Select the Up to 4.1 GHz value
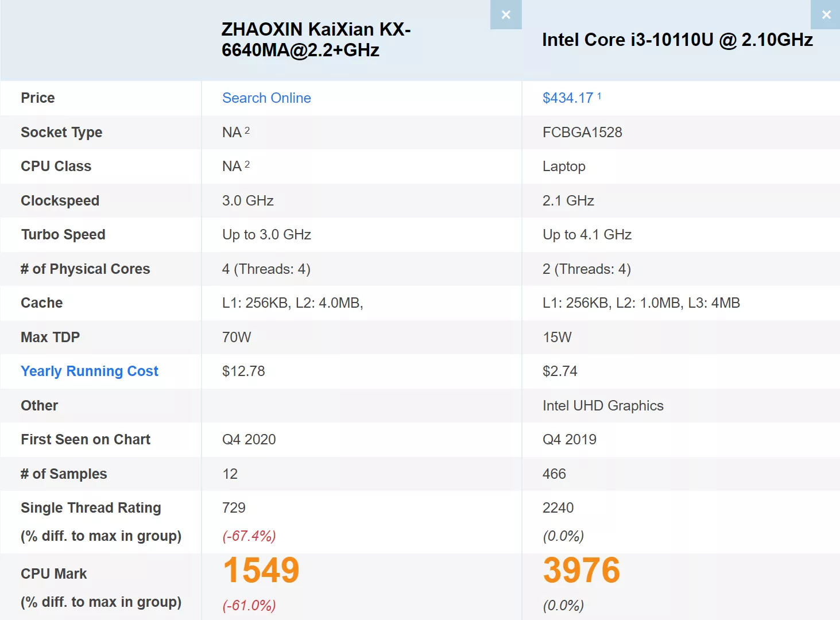The width and height of the screenshot is (840, 620). (587, 235)
